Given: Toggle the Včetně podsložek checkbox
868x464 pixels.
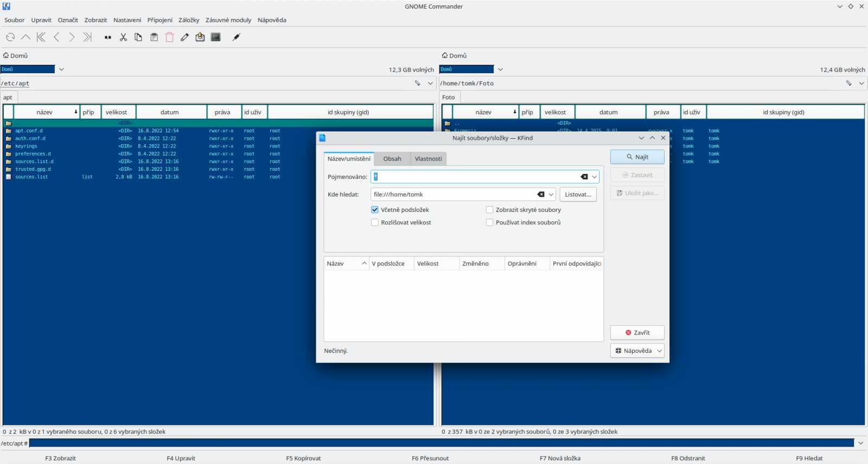Looking at the screenshot, I should tap(375, 210).
